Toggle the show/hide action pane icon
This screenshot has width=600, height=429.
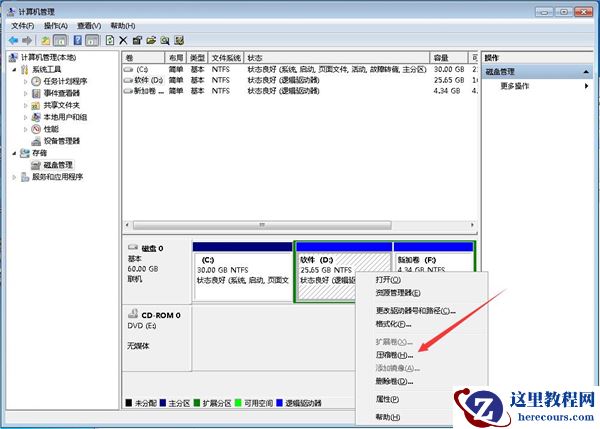(92, 40)
